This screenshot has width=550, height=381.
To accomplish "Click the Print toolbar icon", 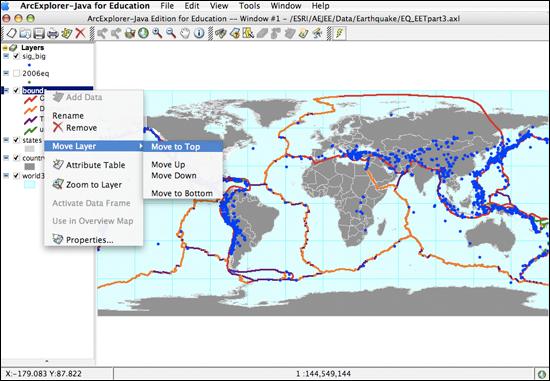I will tap(53, 33).
